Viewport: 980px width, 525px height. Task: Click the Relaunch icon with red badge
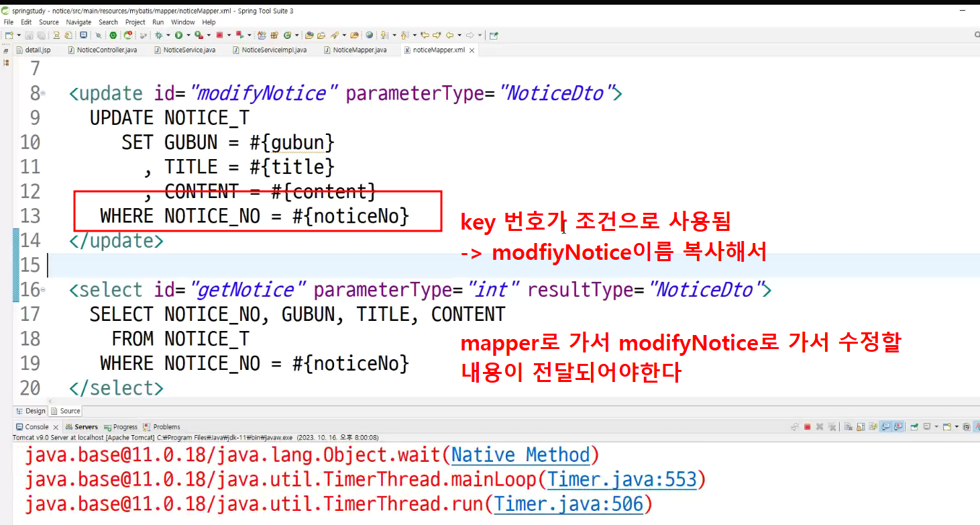(x=127, y=35)
